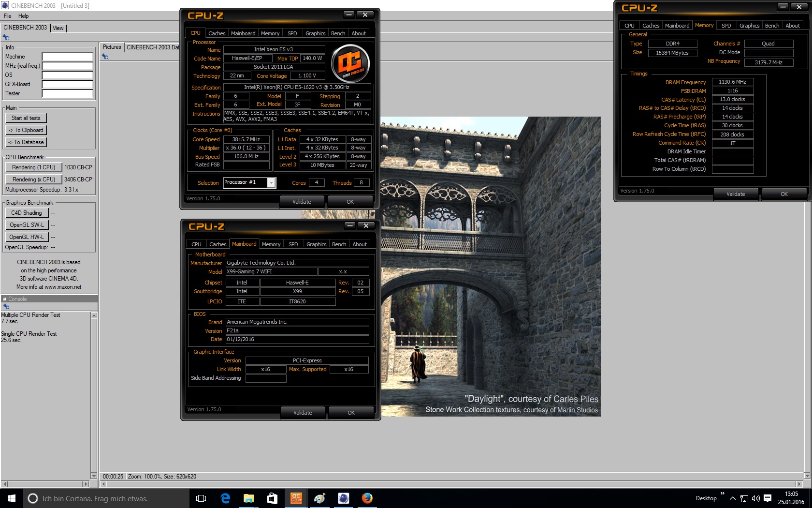The width and height of the screenshot is (812, 508).
Task: Click the Machine input field
Action: click(68, 57)
